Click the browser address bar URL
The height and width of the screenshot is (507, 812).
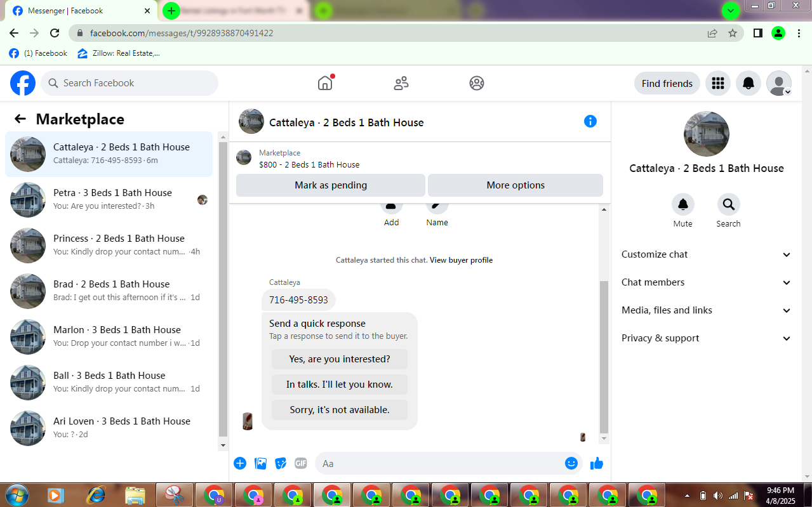(182, 33)
